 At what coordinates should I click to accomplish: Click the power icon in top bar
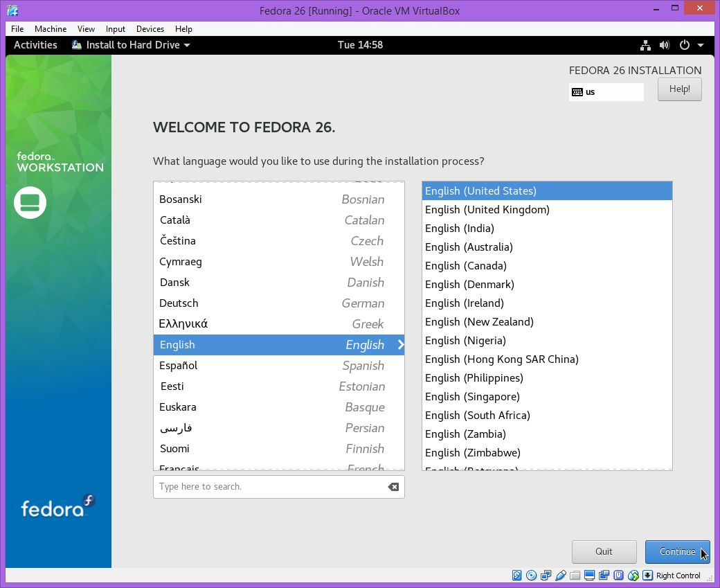click(684, 45)
